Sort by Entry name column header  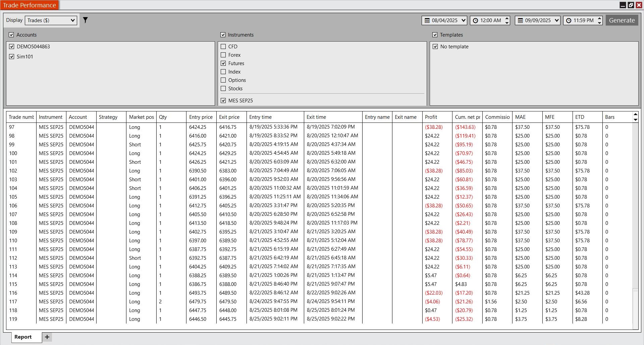pos(377,117)
